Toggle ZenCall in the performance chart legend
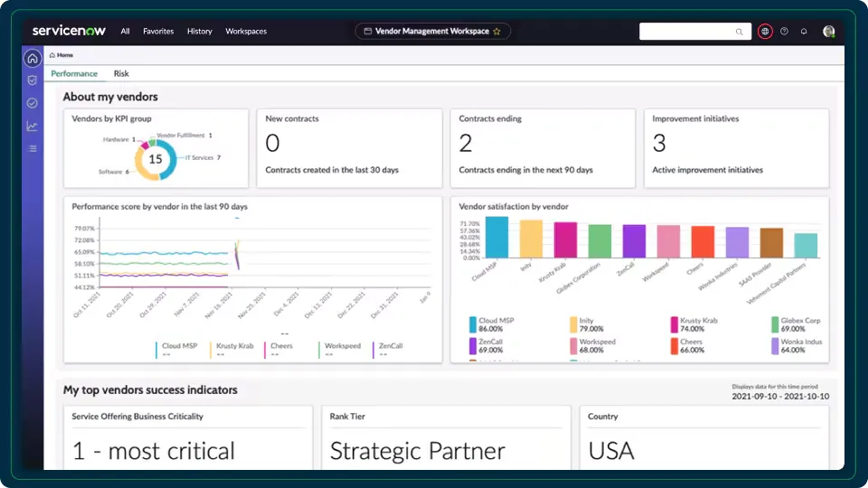 click(x=388, y=349)
